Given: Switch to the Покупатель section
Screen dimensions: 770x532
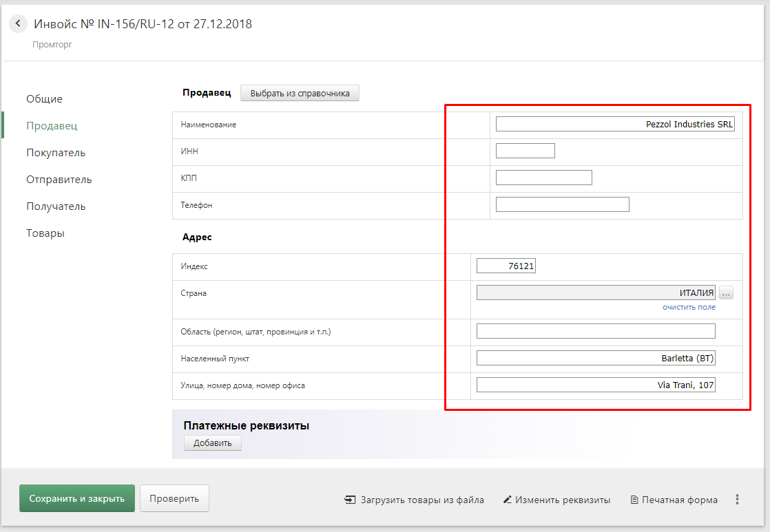Looking at the screenshot, I should point(56,153).
